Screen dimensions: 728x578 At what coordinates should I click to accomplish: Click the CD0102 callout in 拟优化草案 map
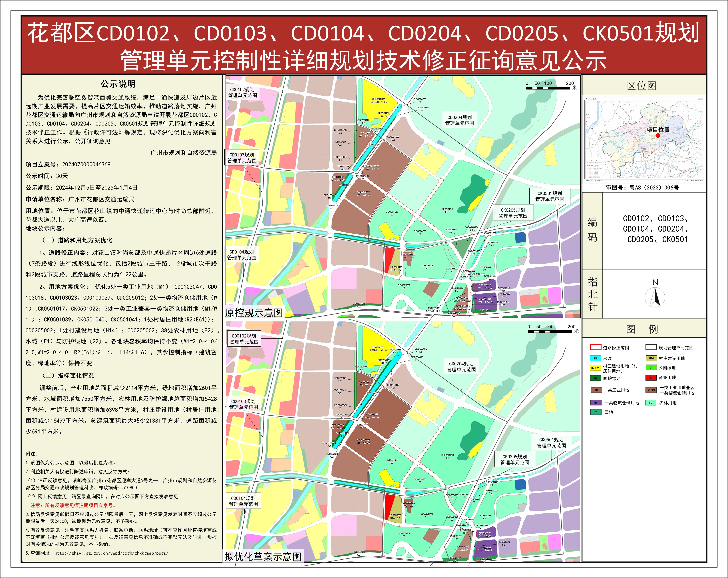(244, 339)
